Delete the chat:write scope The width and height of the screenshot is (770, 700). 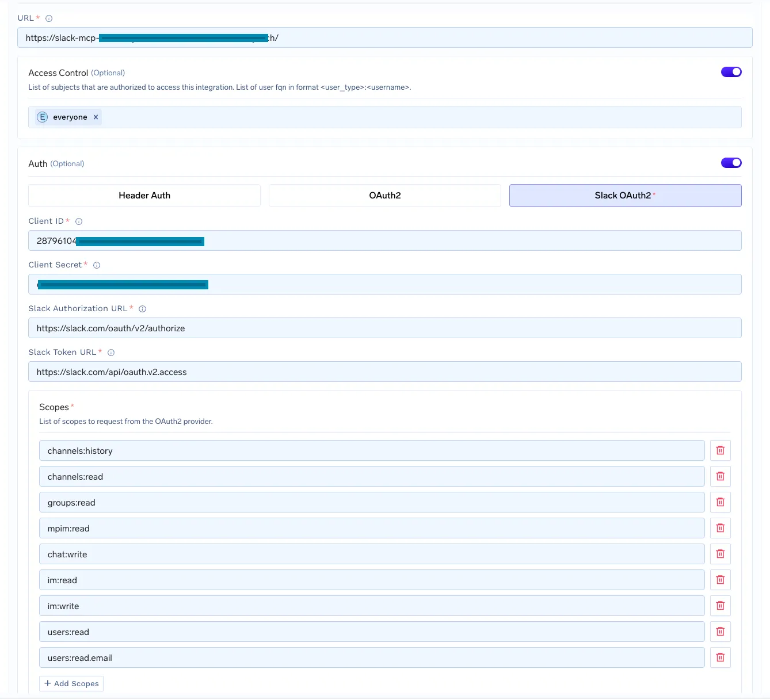[720, 554]
